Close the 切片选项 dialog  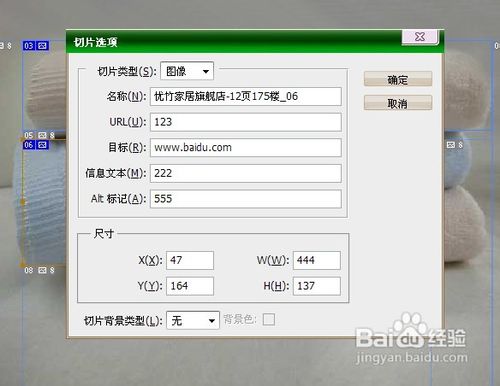coord(420,36)
